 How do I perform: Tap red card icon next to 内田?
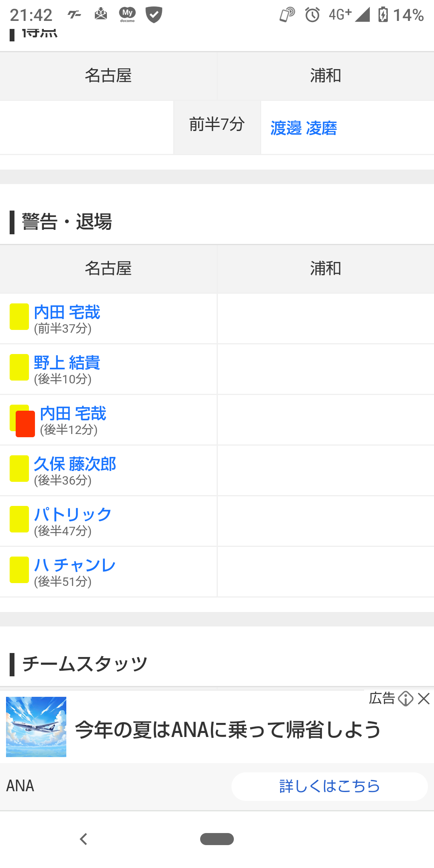25,424
